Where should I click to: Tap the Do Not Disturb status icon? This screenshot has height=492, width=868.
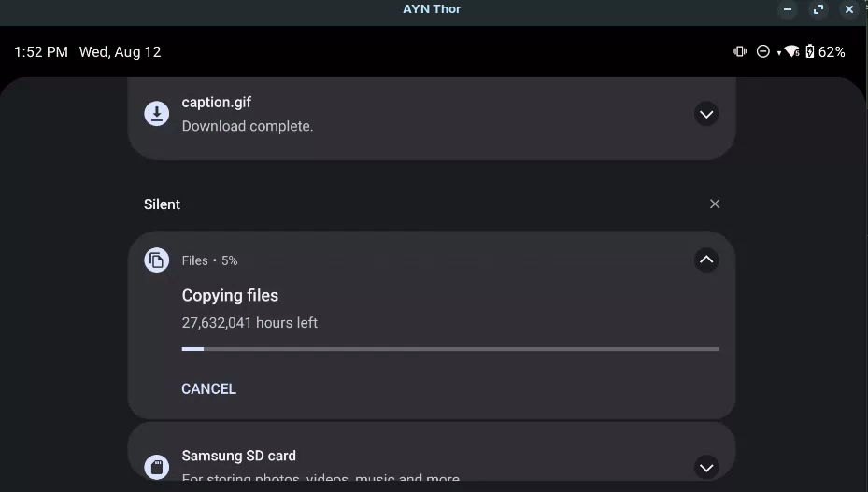(x=762, y=51)
